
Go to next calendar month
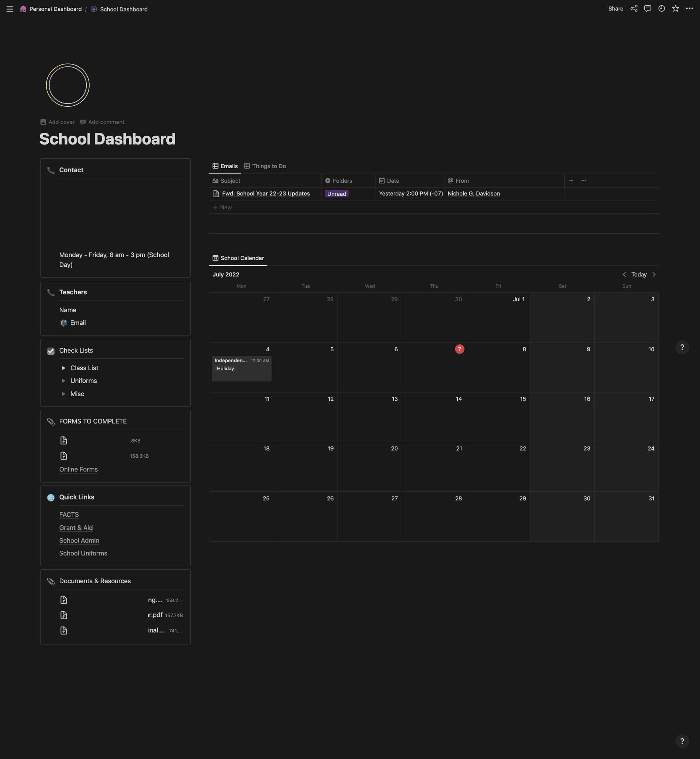pos(654,274)
